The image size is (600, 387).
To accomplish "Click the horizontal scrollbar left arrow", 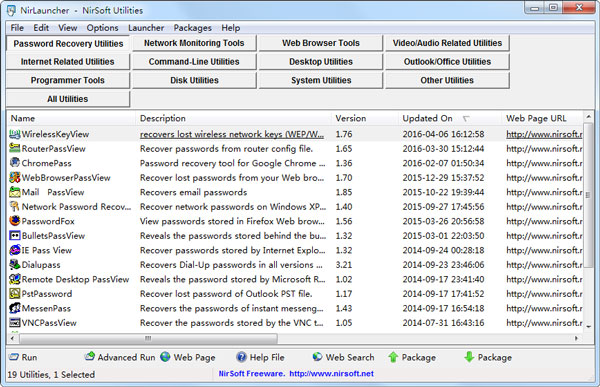I will click(13, 338).
